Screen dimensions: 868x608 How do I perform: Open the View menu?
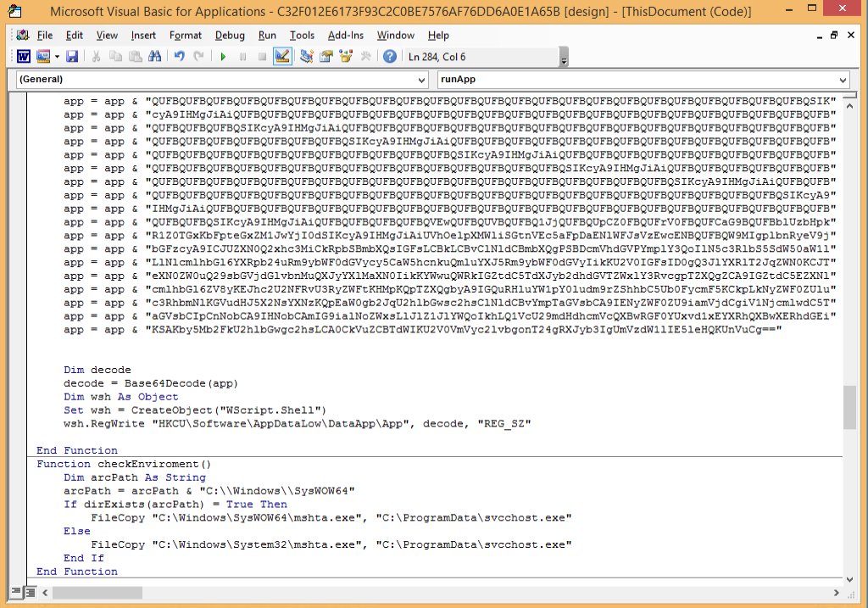(107, 35)
